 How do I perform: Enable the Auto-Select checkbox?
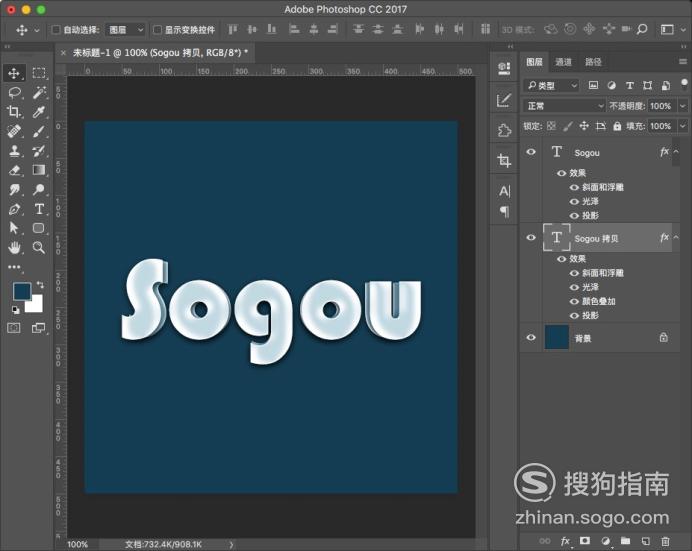point(56,30)
